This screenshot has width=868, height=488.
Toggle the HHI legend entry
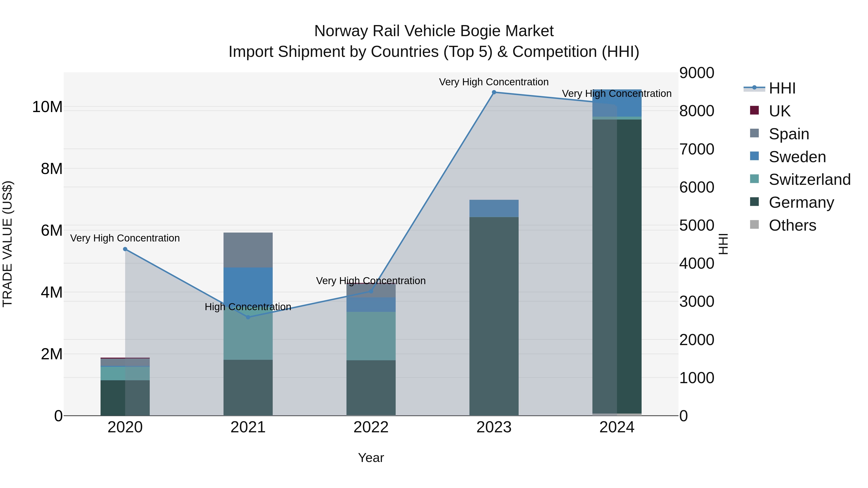[x=770, y=88]
